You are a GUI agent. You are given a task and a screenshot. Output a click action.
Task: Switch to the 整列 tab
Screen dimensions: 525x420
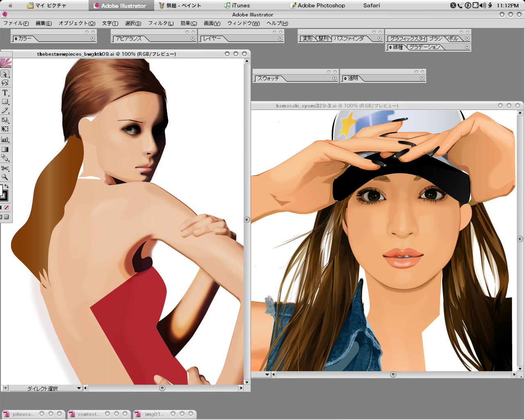coord(323,39)
